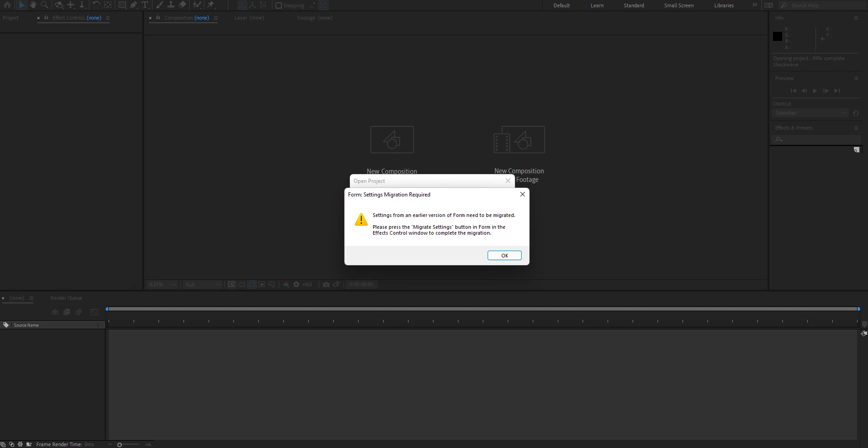
Task: Select the Rotation tool
Action: click(x=96, y=5)
